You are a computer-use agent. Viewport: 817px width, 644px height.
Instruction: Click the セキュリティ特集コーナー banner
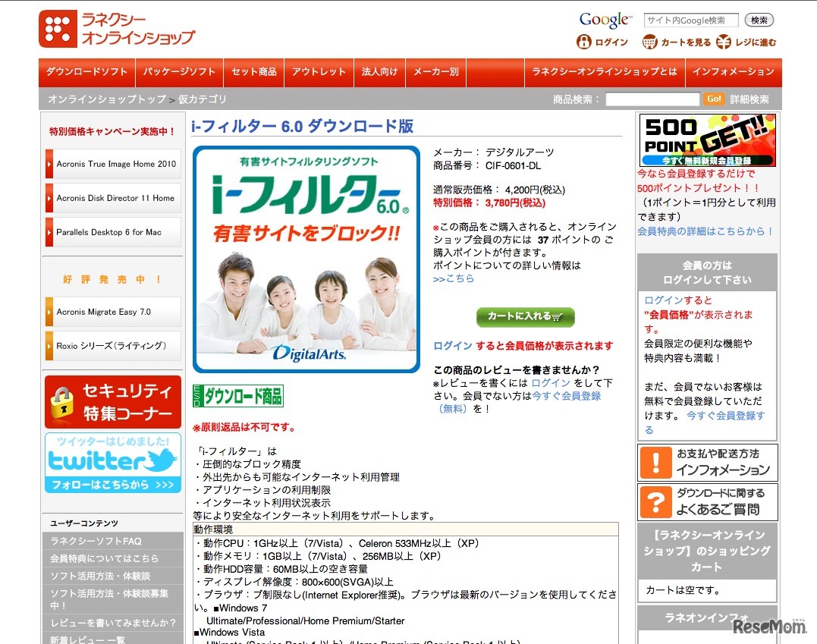(x=113, y=402)
